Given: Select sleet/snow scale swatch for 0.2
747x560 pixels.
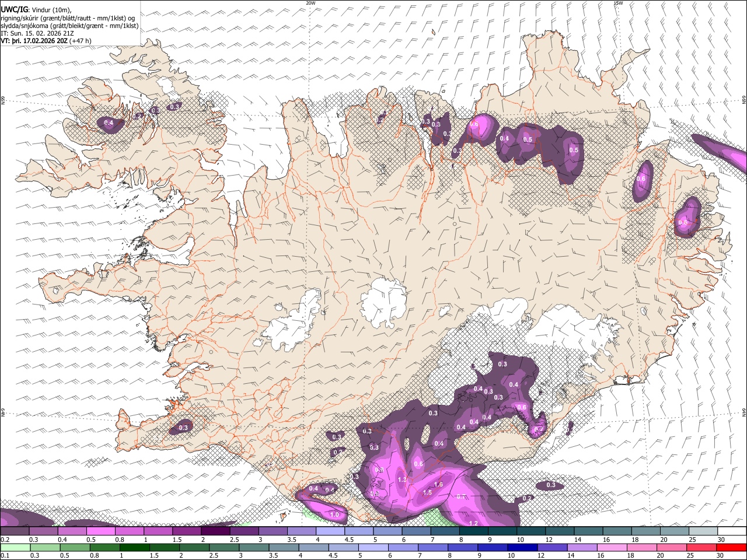Looking at the screenshot, I should coord(15,531).
